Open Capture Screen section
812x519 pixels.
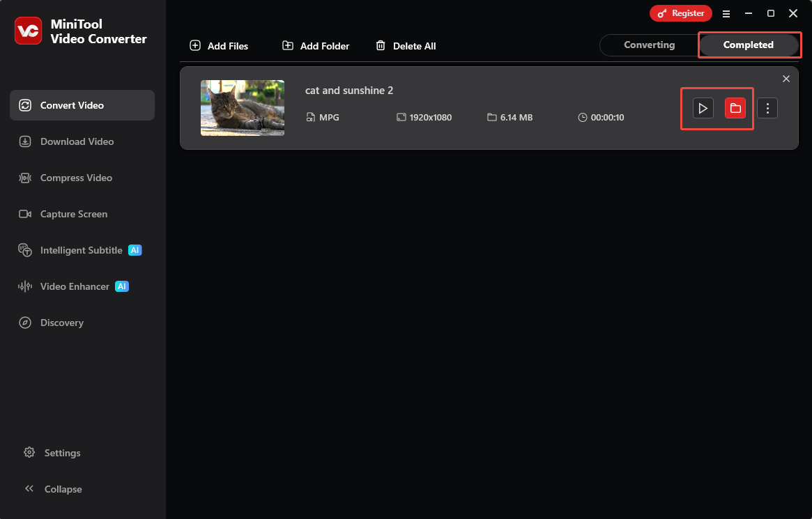[82, 214]
